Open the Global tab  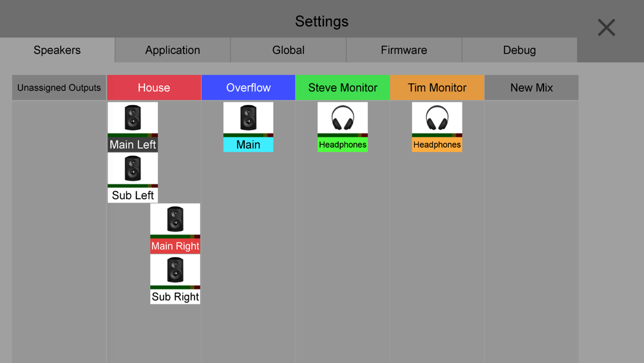click(x=289, y=50)
